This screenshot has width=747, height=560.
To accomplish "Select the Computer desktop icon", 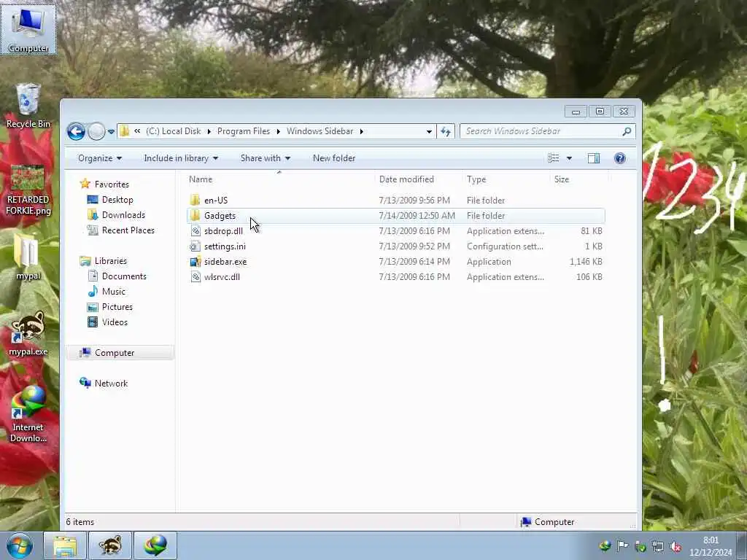I will [x=28, y=29].
